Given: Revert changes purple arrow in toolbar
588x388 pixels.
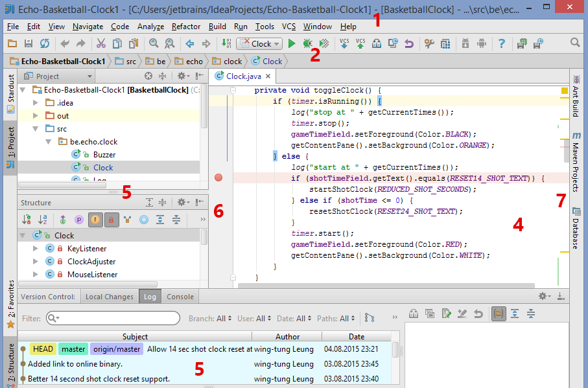Looking at the screenshot, I should (409, 43).
